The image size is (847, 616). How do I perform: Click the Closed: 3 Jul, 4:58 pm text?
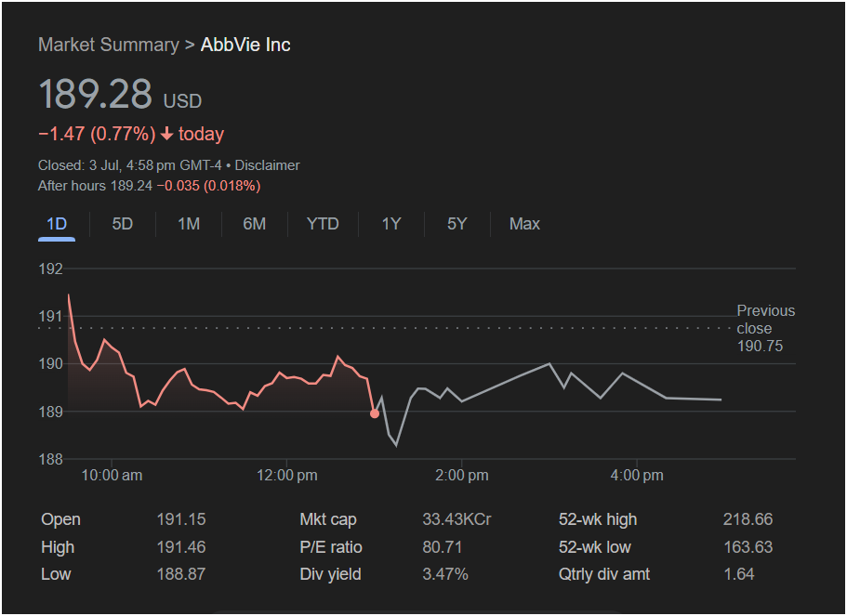tap(106, 165)
